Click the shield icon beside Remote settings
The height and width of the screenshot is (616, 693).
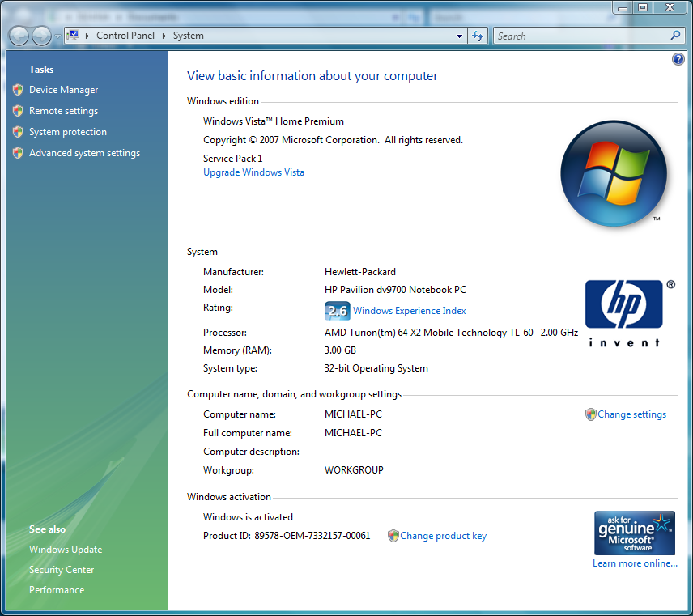18,110
